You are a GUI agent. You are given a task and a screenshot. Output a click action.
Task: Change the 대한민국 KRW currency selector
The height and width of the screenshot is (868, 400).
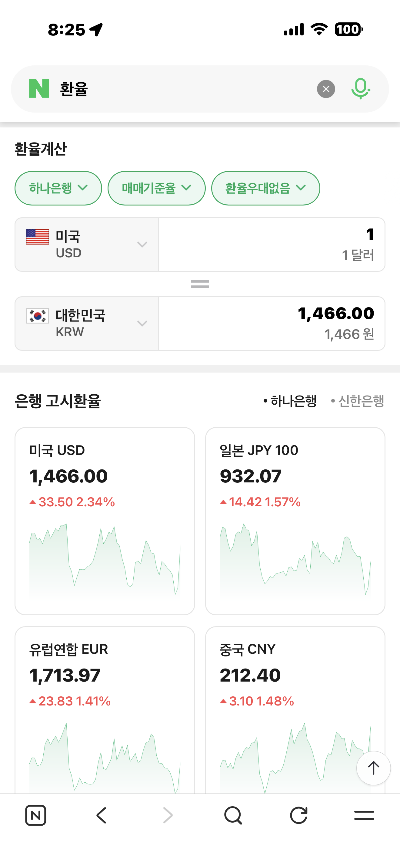tap(87, 324)
